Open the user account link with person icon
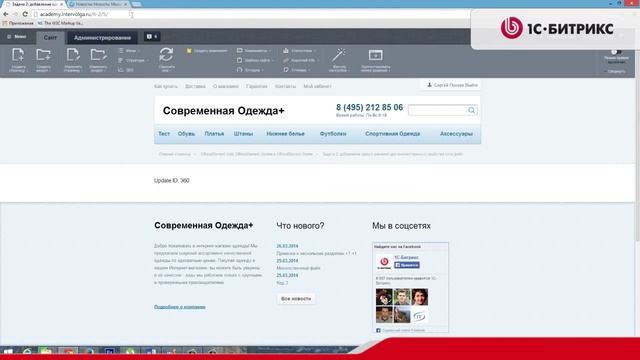This screenshot has height=360, width=640. click(x=452, y=85)
